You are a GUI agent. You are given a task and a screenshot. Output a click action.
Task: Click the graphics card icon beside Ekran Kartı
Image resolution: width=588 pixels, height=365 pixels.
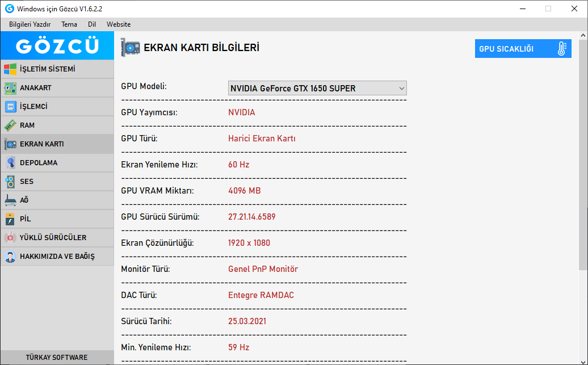pyautogui.click(x=10, y=144)
